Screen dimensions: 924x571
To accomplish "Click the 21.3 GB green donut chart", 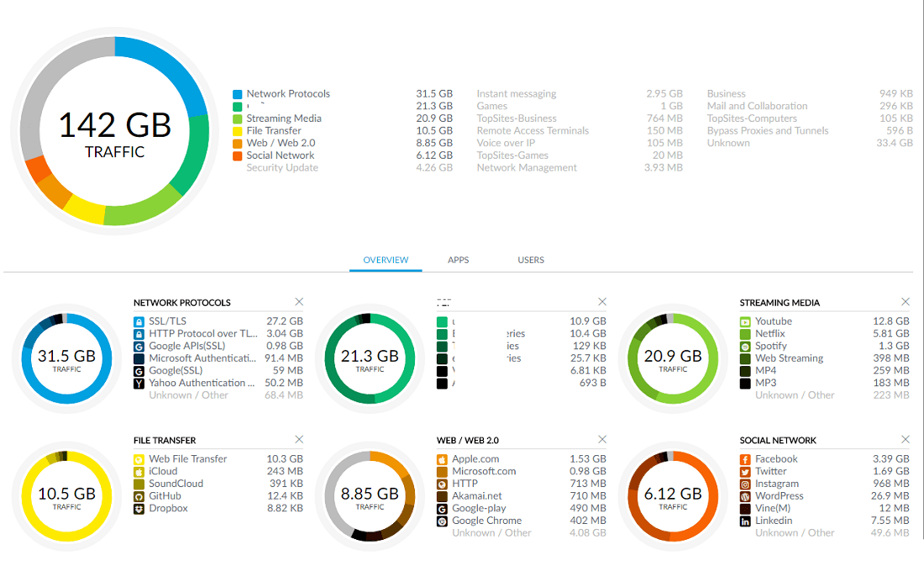I will click(370, 359).
